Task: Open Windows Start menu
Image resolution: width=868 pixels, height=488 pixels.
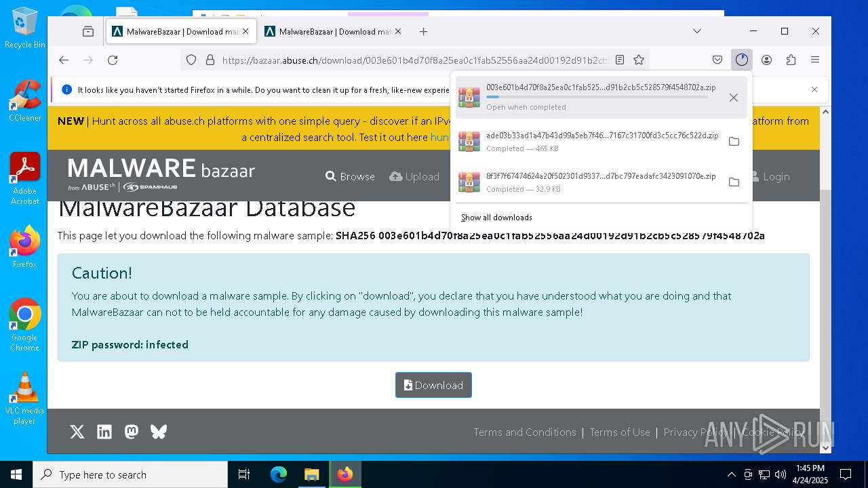Action: (x=16, y=474)
